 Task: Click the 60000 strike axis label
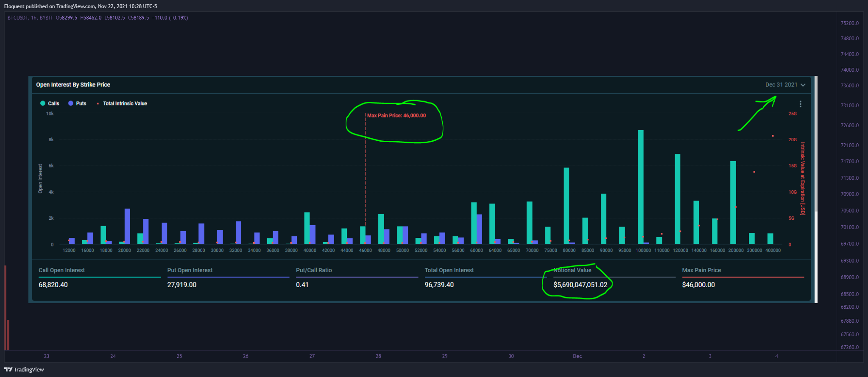[x=477, y=250]
